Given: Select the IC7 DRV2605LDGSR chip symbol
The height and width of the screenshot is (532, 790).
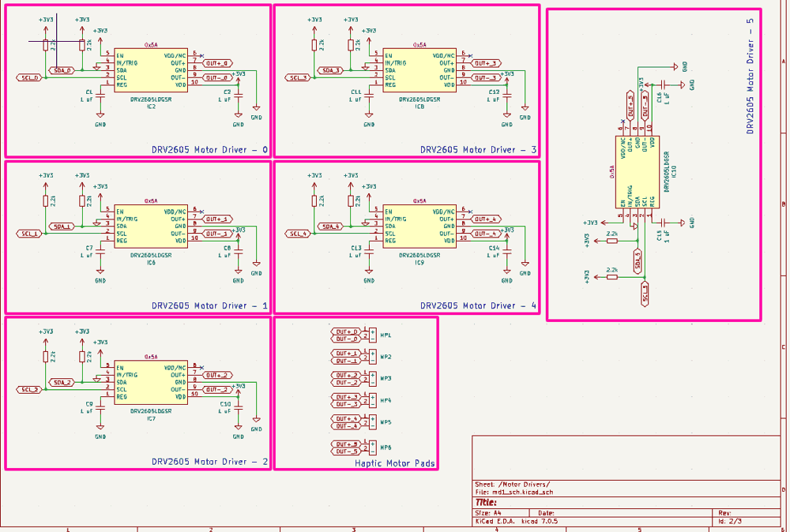Looking at the screenshot, I should click(x=151, y=383).
